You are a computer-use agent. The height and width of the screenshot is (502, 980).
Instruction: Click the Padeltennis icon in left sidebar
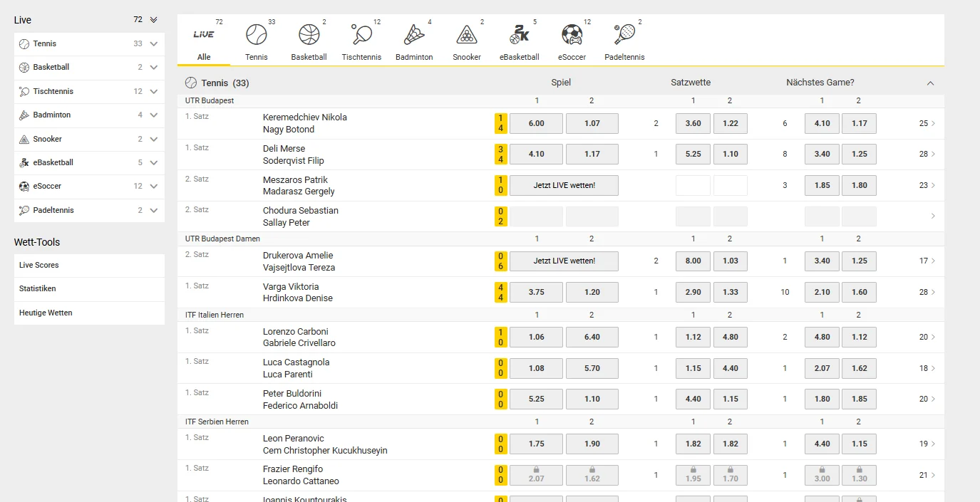pyautogui.click(x=24, y=210)
